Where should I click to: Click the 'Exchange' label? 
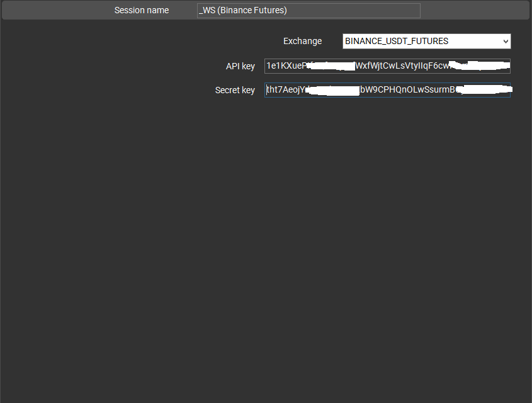302,42
